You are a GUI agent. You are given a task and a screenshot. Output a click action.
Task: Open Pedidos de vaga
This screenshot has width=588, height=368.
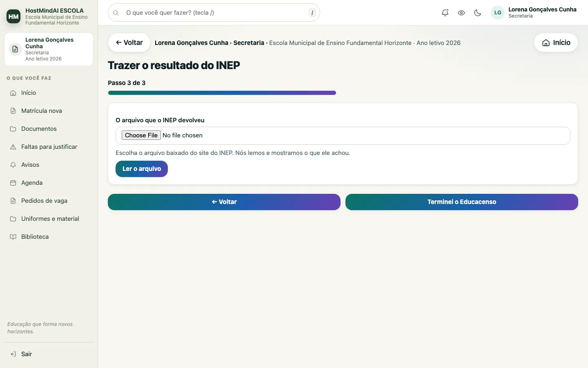click(x=49, y=201)
